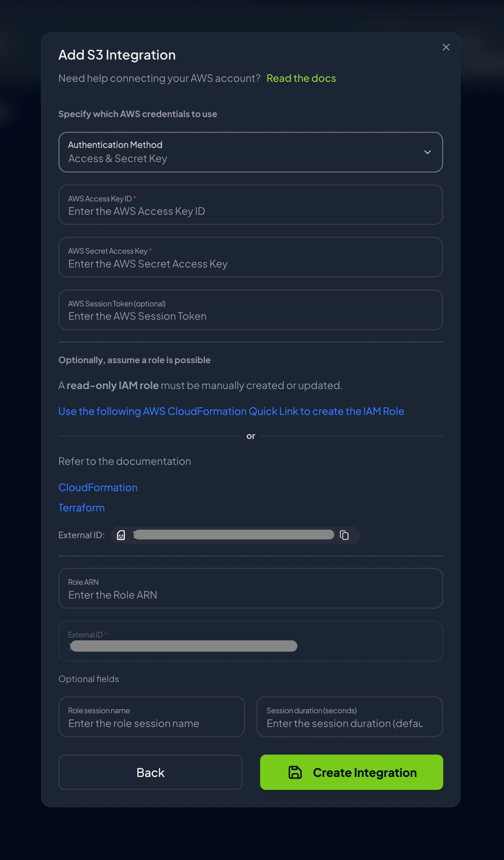Focus the AWS Secret Access Key field
504x860 pixels.
tap(251, 257)
